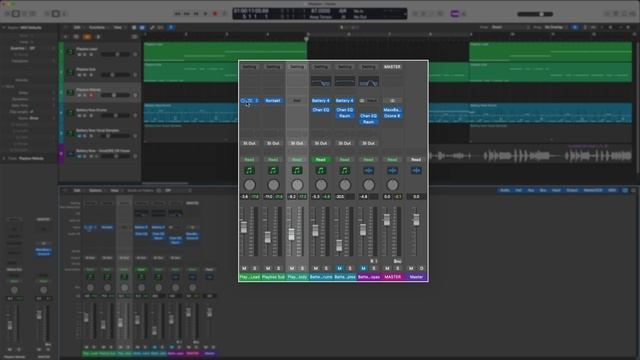The width and height of the screenshot is (640, 360).
Task: Click the master volume slider in top toolbar
Action: pos(535,14)
